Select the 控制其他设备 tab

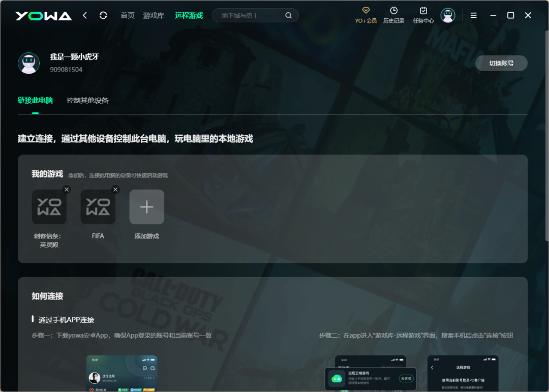(86, 100)
